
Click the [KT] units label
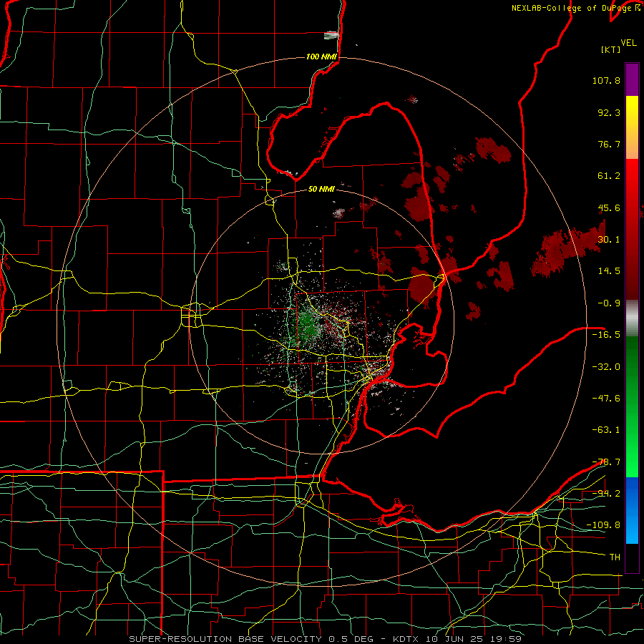pos(610,49)
